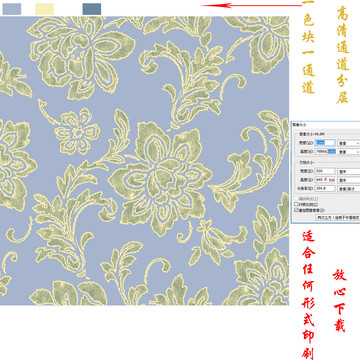Open the resampling method dropdown at dialog bottom
Screen dimensions: 360x360
tap(338, 218)
